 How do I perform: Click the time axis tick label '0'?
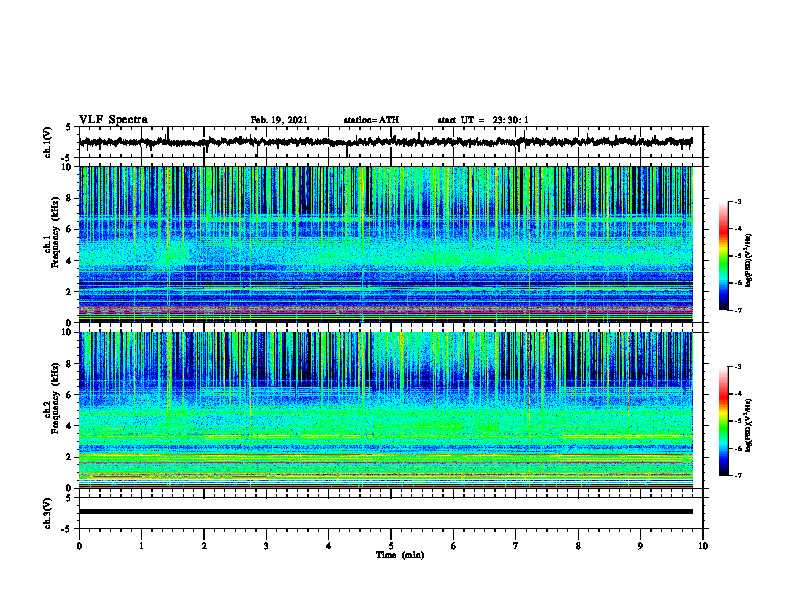coord(79,546)
